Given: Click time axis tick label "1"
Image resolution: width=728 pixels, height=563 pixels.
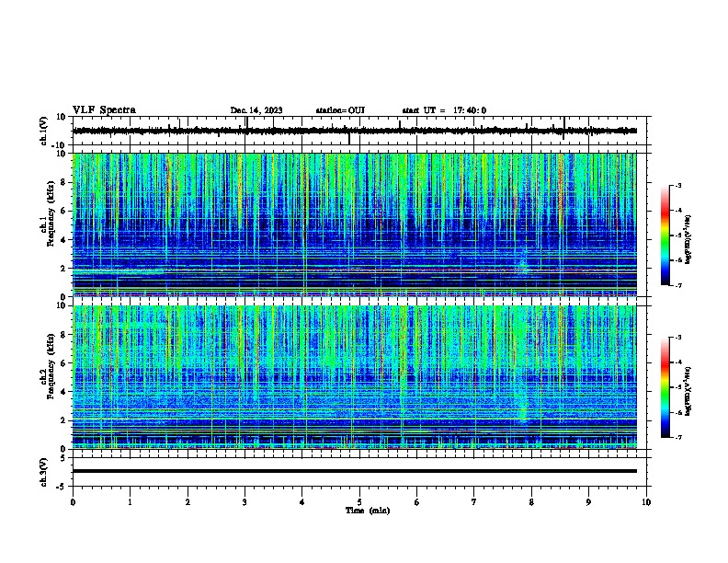Looking at the screenshot, I should click(130, 502).
